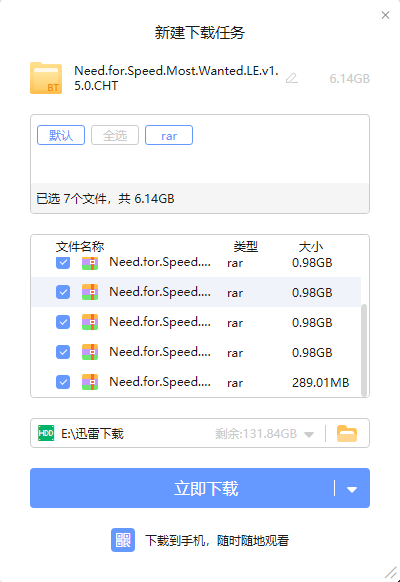
Task: Click the pencil icon to rename the task
Action: tap(292, 78)
